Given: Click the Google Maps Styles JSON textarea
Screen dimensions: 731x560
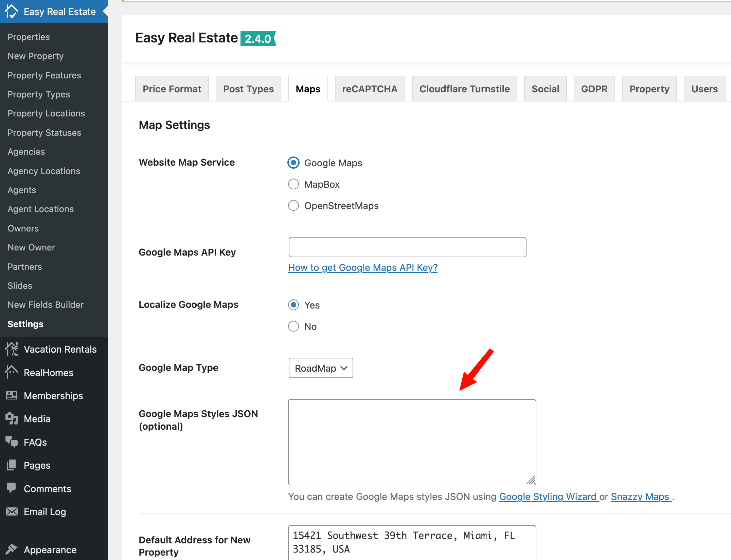Looking at the screenshot, I should coord(412,442).
